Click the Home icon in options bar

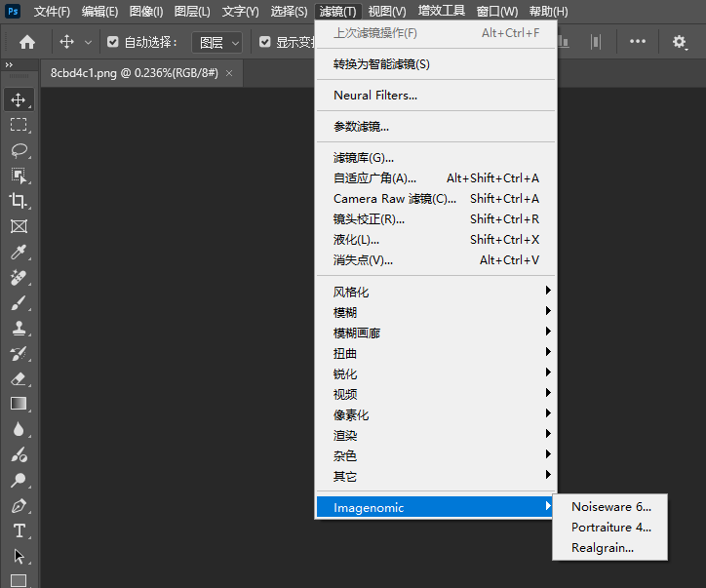(27, 42)
